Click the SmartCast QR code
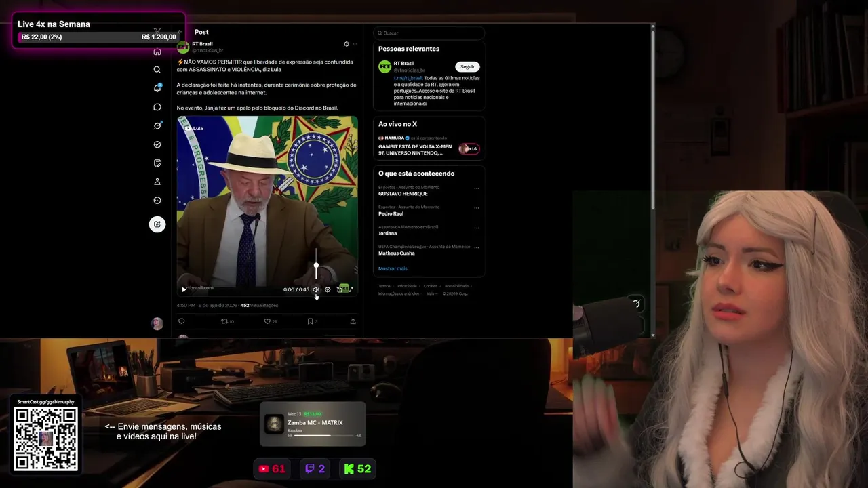 click(46, 439)
